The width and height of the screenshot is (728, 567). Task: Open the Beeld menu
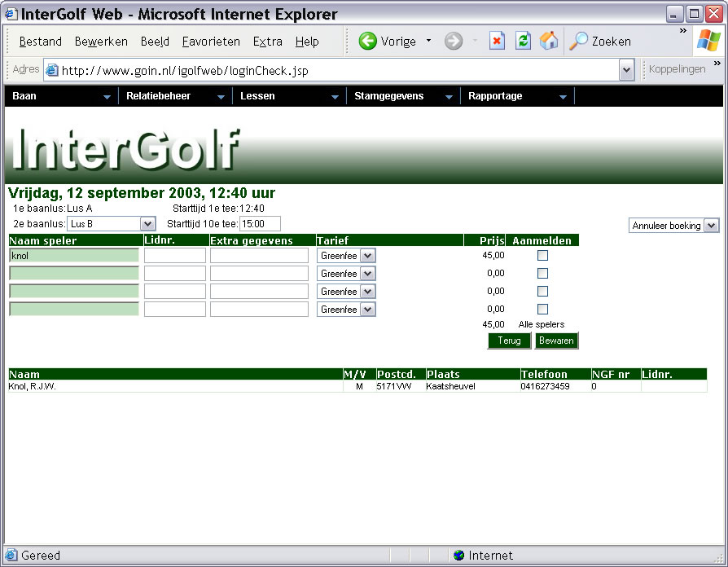point(155,42)
